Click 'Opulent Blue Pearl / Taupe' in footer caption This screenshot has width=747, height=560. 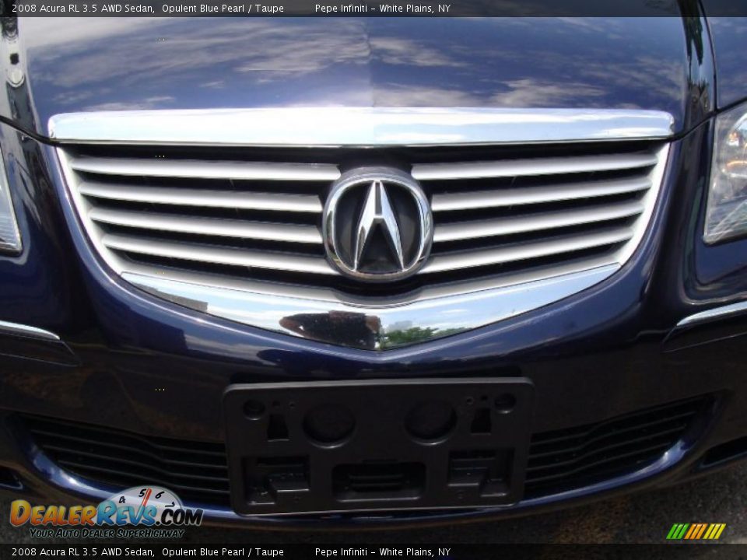point(223,552)
